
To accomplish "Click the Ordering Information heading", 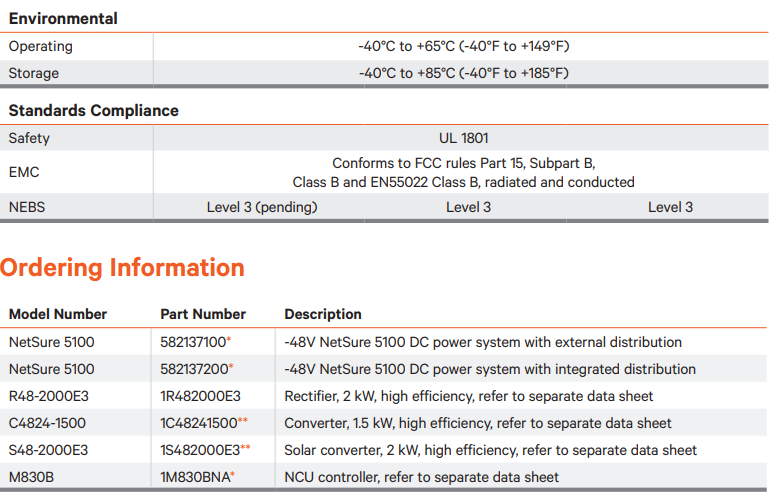I will coord(122,268).
